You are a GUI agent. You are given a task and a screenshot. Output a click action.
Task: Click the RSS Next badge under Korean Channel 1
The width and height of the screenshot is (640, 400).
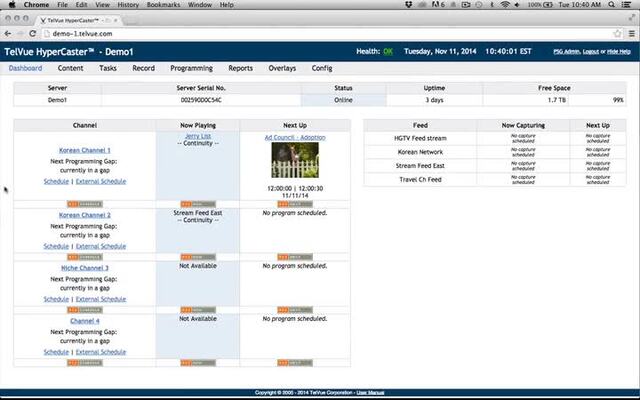tap(295, 204)
